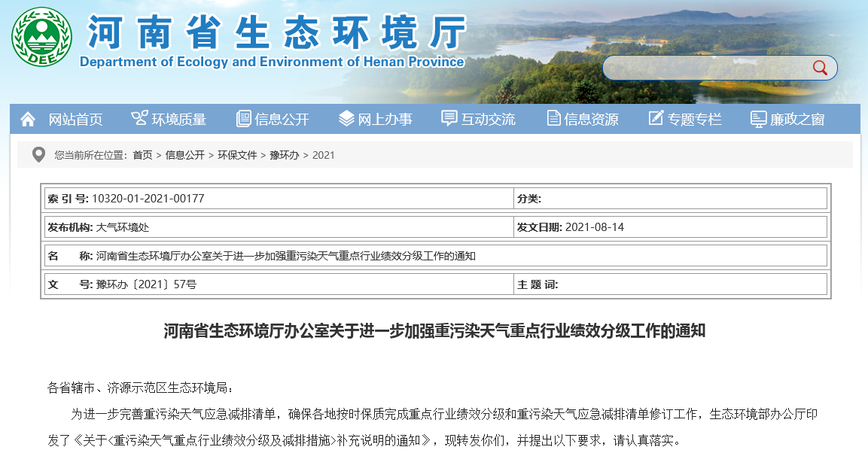
Task: Open the 专题专栏 menu item
Action: coord(694,120)
